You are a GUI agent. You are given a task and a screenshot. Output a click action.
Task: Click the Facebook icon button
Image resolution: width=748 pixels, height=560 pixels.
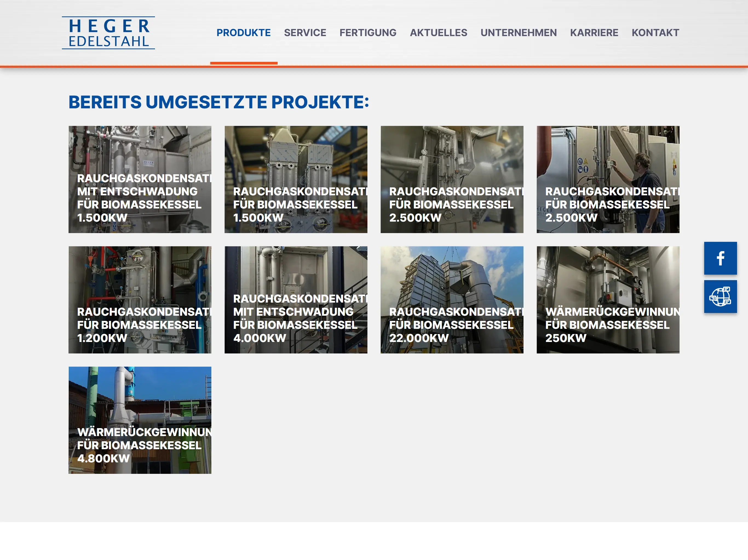click(720, 258)
